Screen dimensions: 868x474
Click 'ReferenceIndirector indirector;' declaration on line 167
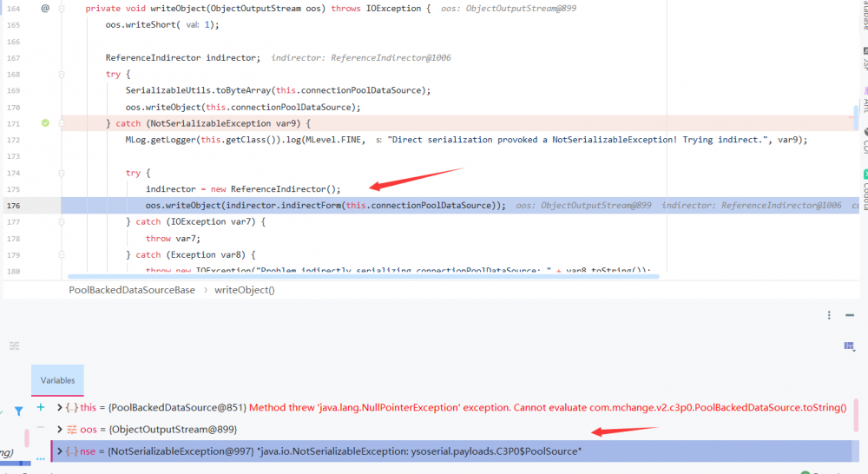click(182, 57)
